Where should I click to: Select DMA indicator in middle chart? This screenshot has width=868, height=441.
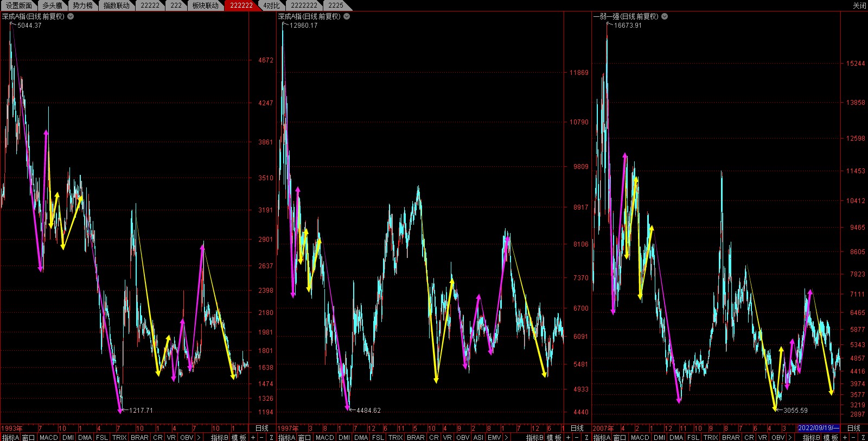click(361, 437)
